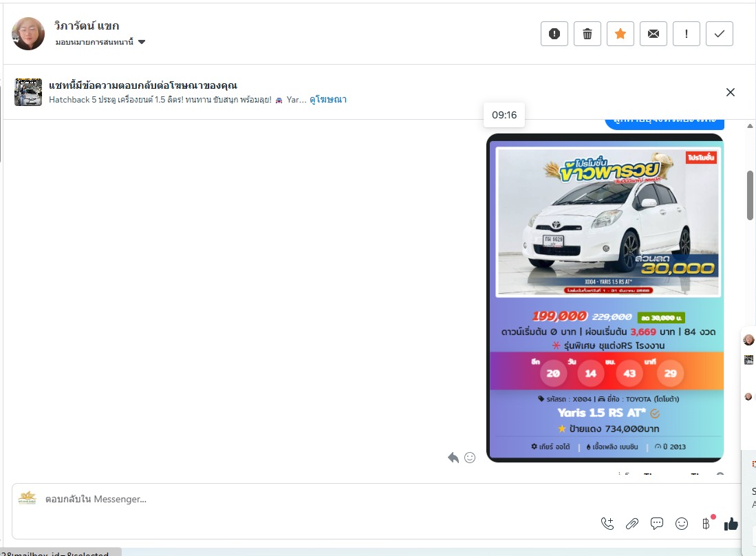Start a call with phone icon
The width and height of the screenshot is (756, 556).
(x=607, y=524)
